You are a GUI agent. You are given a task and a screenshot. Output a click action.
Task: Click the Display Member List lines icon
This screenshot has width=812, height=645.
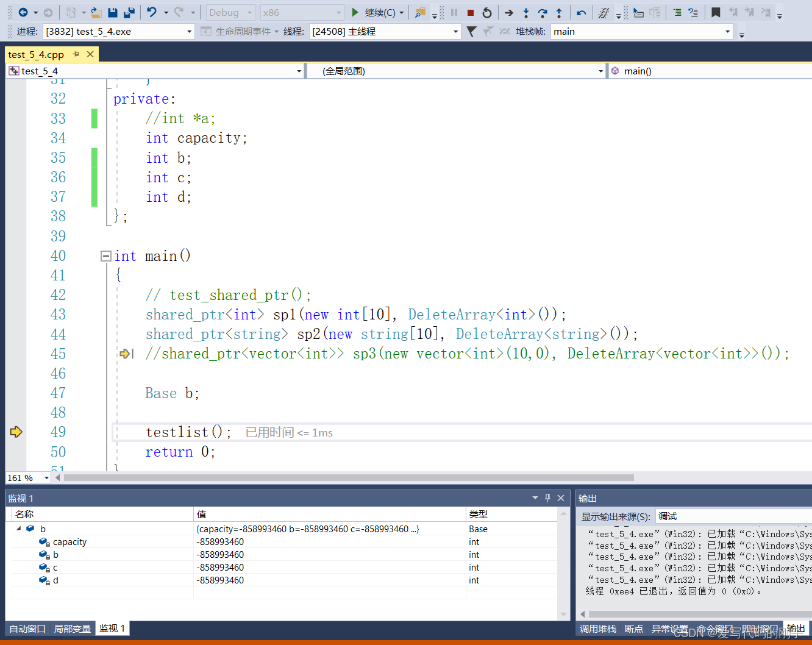(677, 12)
